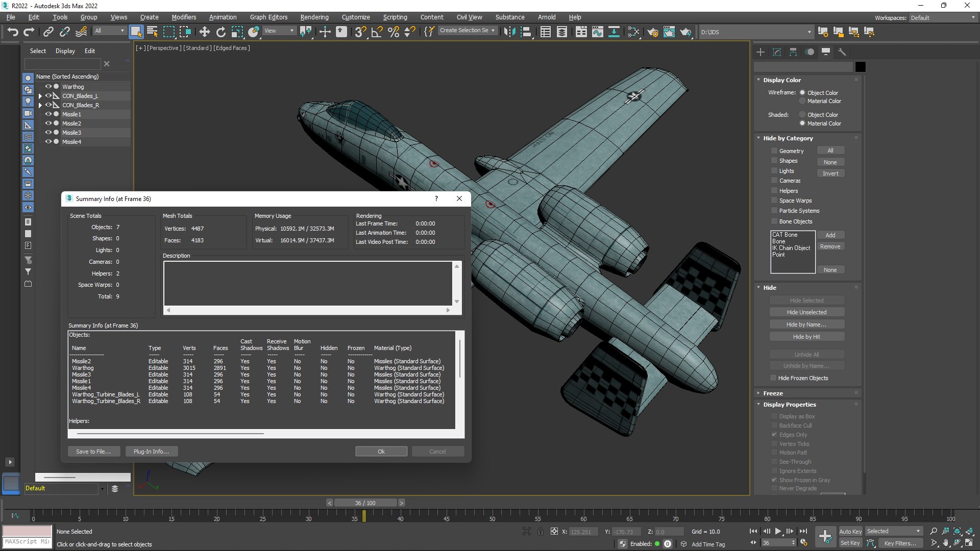980x551 pixels.
Task: Toggle visibility eye of Warthog object
Action: tap(48, 87)
